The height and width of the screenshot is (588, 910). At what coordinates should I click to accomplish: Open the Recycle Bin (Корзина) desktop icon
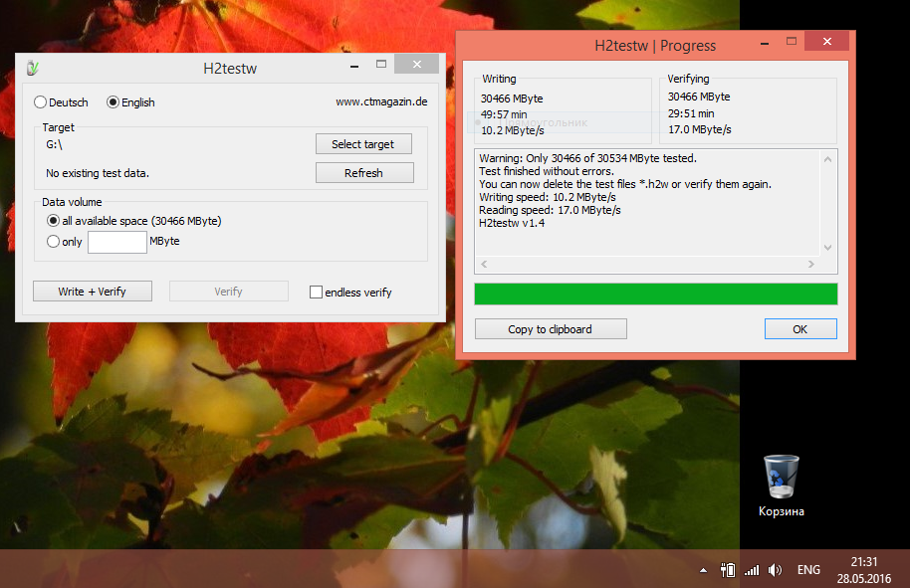point(781,484)
